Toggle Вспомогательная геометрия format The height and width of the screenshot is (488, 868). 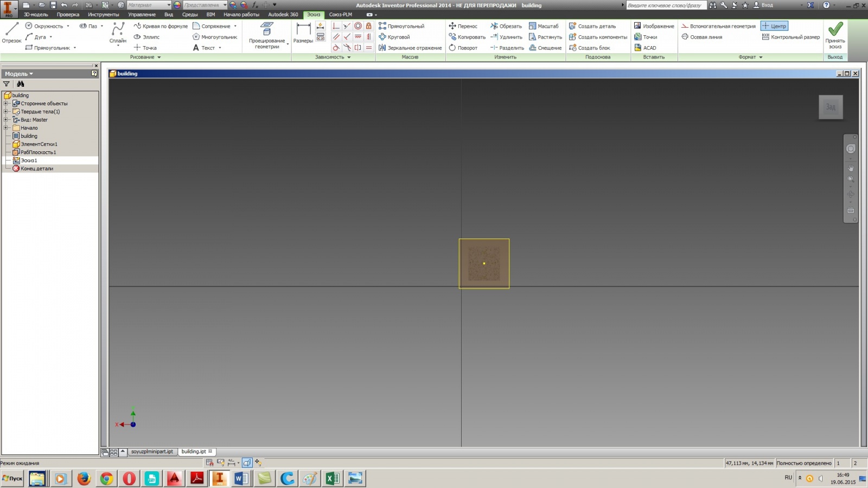pos(718,26)
